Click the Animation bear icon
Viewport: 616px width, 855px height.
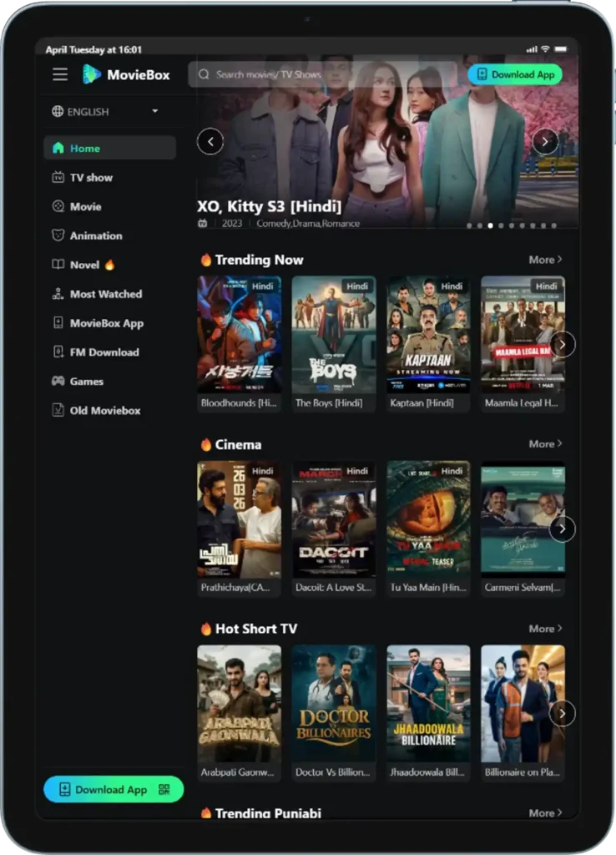click(58, 235)
